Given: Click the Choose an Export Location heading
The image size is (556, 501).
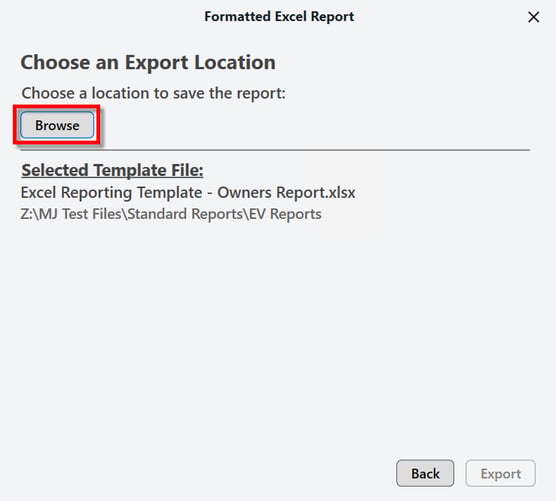Looking at the screenshot, I should pos(148,62).
